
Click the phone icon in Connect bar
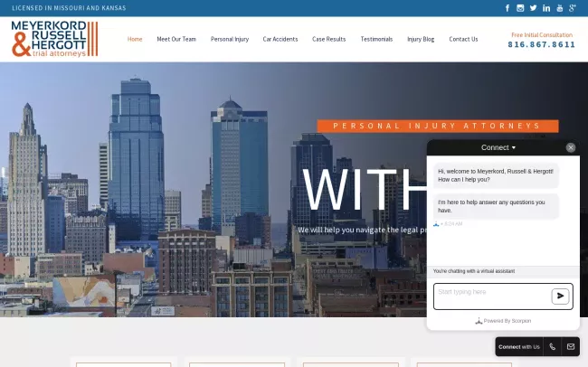pyautogui.click(x=552, y=347)
